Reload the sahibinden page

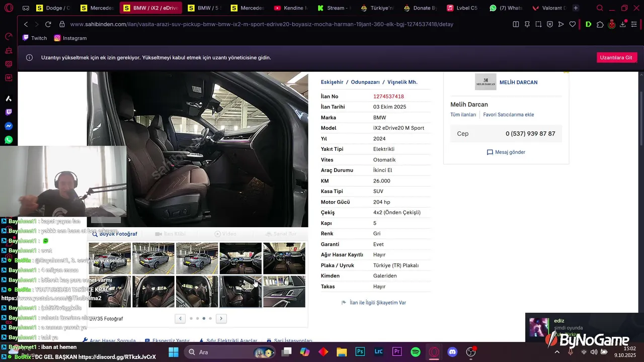[x=48, y=24]
